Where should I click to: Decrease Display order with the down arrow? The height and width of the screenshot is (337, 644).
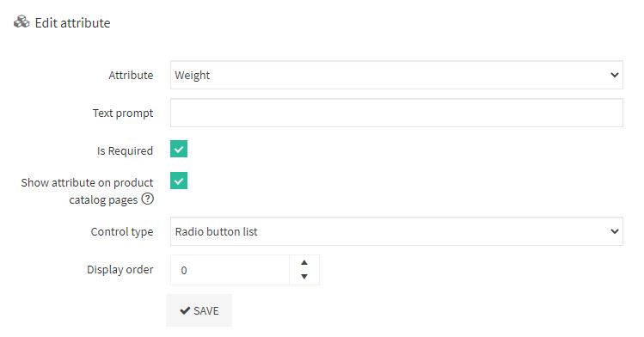tap(304, 277)
